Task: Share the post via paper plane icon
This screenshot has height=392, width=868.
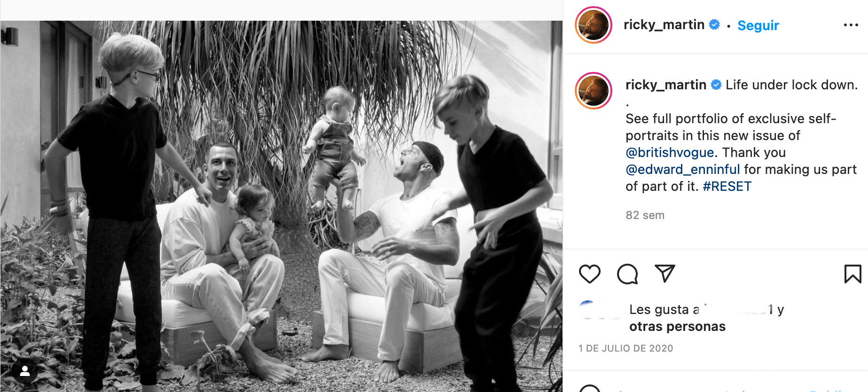Action: click(x=665, y=274)
